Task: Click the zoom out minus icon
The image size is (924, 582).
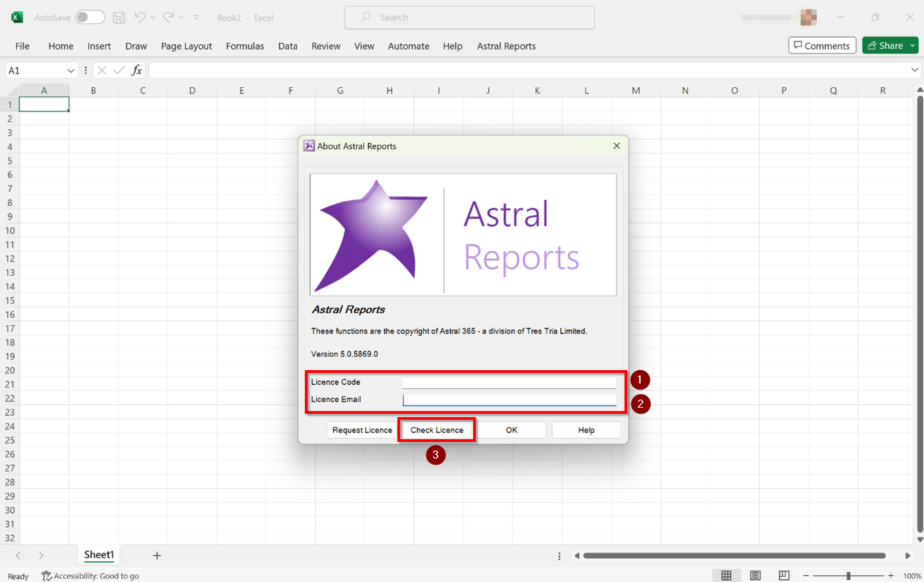Action: (x=806, y=576)
